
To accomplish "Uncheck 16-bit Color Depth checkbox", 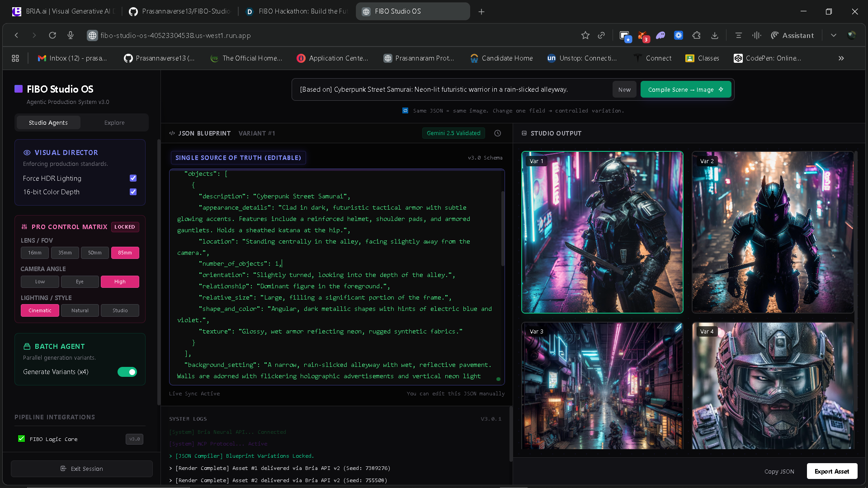I will pyautogui.click(x=133, y=192).
